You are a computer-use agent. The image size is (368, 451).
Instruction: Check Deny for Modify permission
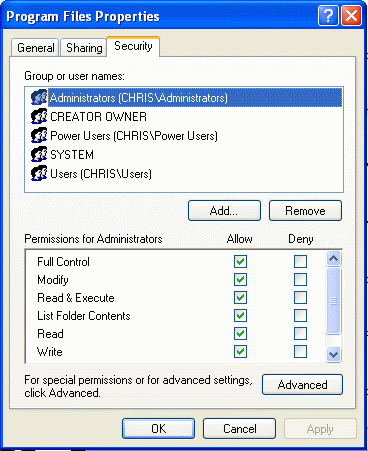coord(300,279)
